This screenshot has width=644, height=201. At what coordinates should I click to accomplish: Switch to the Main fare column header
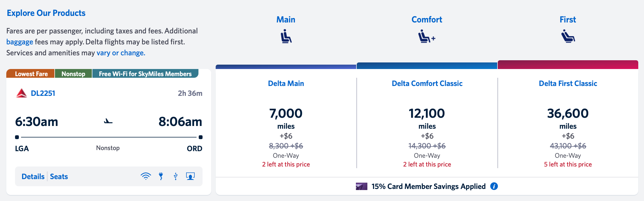coord(286,19)
